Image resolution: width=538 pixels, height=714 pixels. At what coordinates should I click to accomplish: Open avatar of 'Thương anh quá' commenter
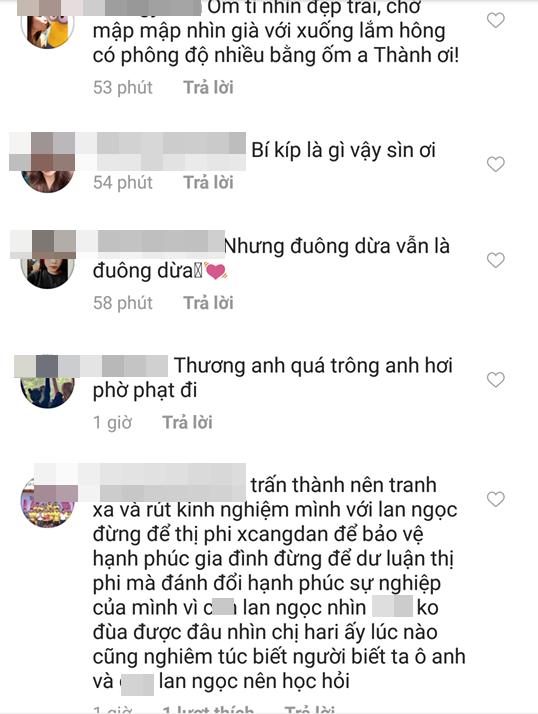coord(47,387)
